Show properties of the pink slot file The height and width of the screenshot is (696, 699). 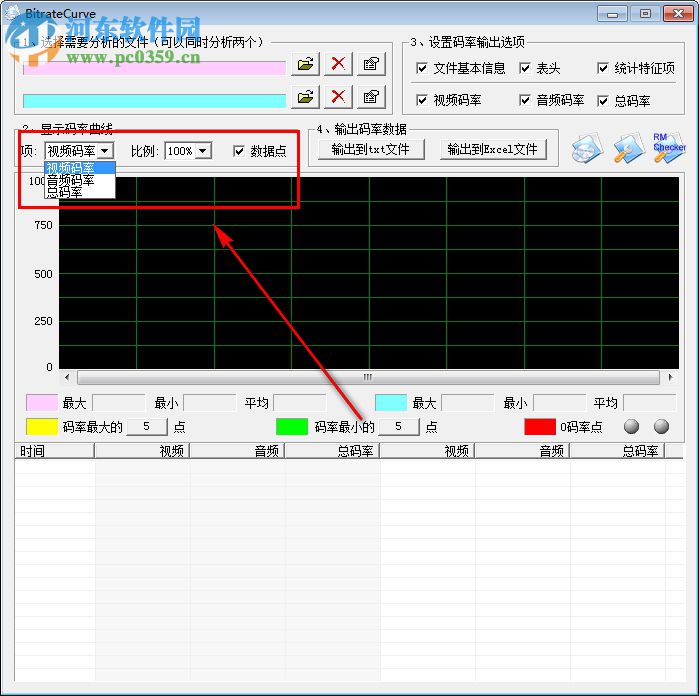[x=371, y=64]
